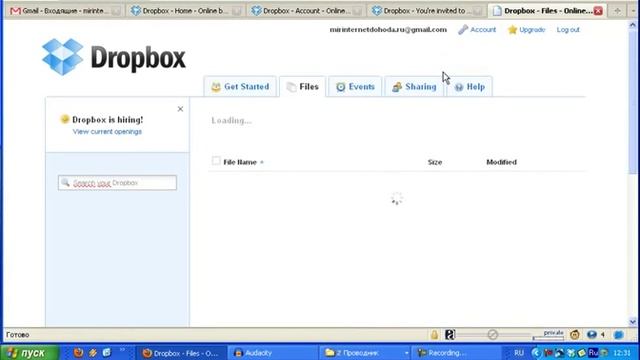This screenshot has width=640, height=360.
Task: Click the smiley icon beside Dropbox is hiring
Action: (64, 119)
